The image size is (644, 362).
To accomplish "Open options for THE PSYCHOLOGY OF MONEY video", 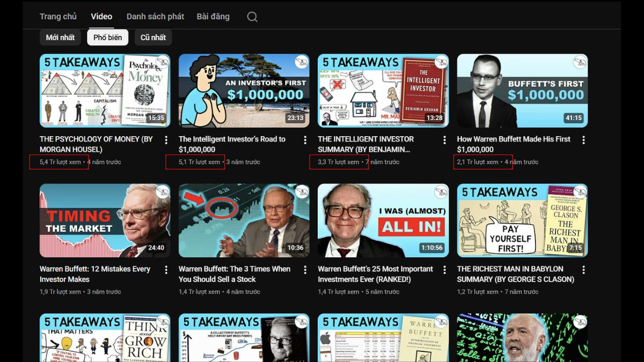I will (166, 139).
